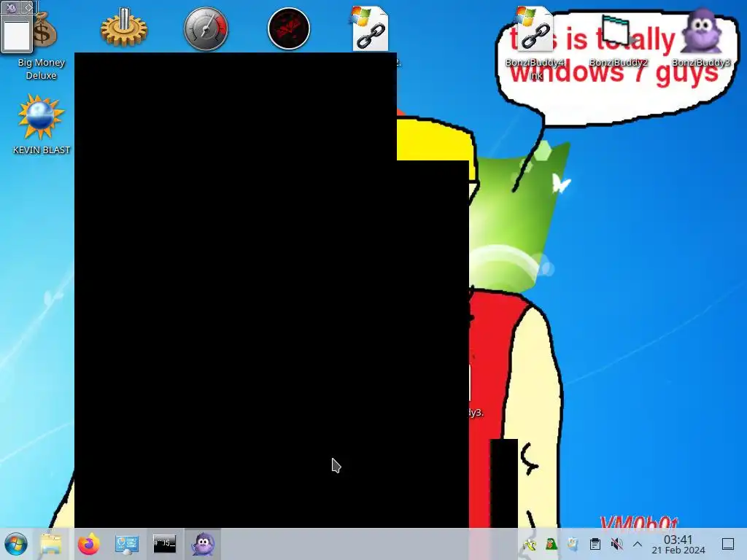The image size is (747, 560).
Task: Open the KEVIN BLAST sun icon
Action: [41, 117]
